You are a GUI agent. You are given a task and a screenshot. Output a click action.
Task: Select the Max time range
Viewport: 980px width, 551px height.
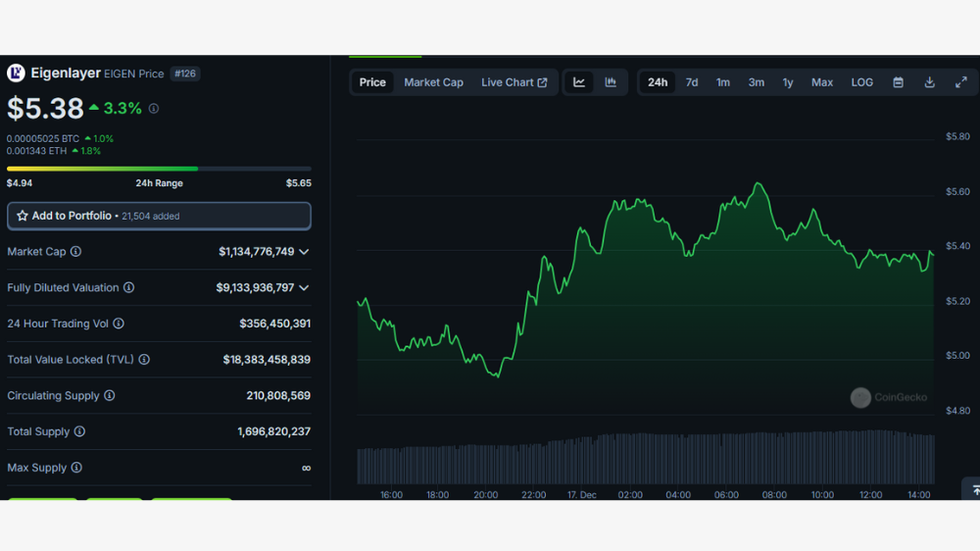(822, 82)
